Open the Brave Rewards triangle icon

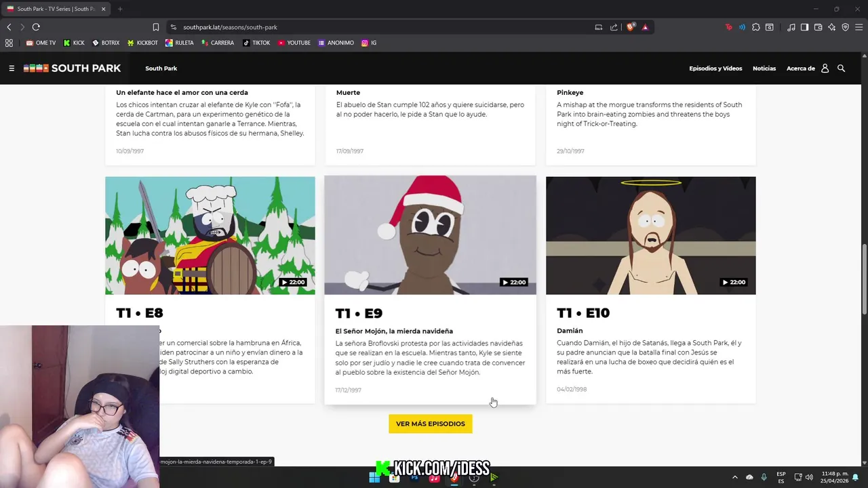[645, 27]
